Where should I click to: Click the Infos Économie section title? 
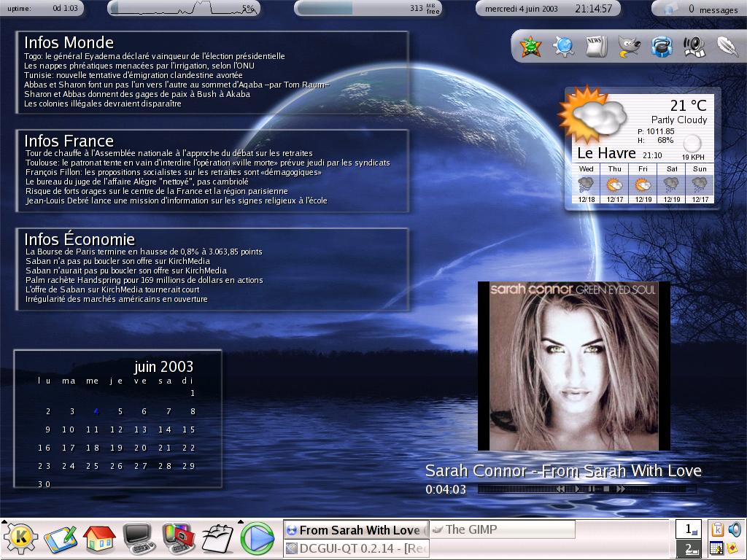pyautogui.click(x=80, y=239)
